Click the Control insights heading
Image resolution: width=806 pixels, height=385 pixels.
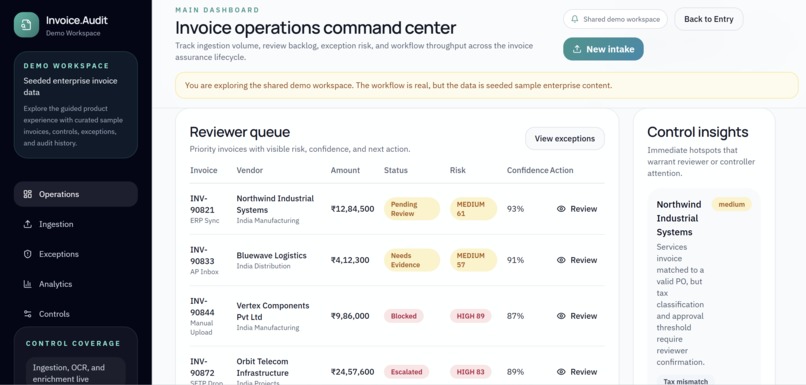coord(698,132)
